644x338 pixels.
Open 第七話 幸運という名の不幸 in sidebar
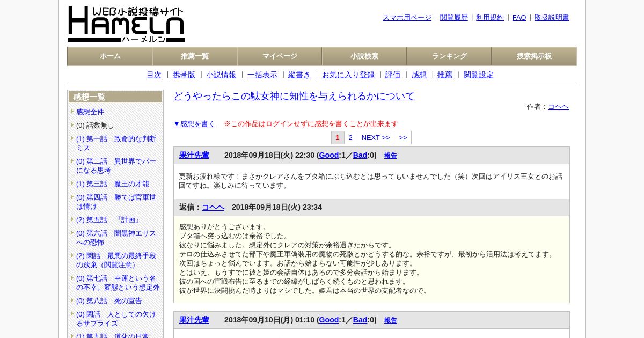(x=118, y=283)
